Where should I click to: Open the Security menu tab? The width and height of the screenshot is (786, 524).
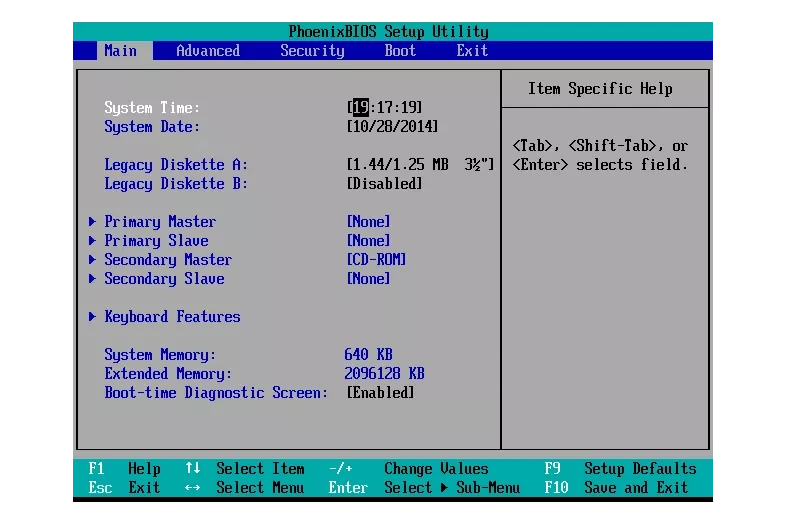[312, 51]
